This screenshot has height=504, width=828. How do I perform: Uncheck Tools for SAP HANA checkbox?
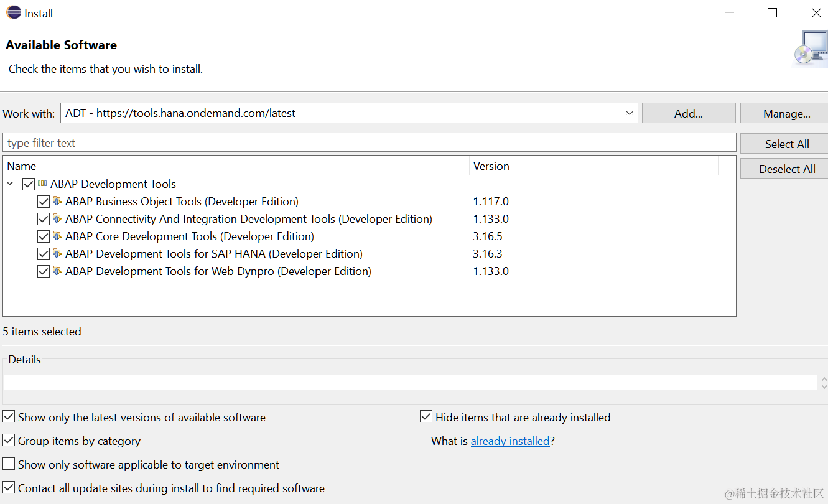click(44, 254)
